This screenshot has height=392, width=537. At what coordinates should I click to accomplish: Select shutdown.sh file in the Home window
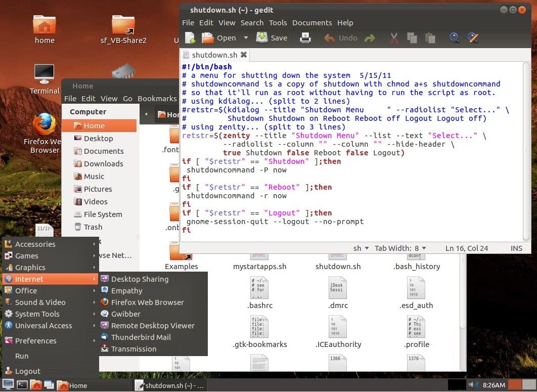pos(338,263)
